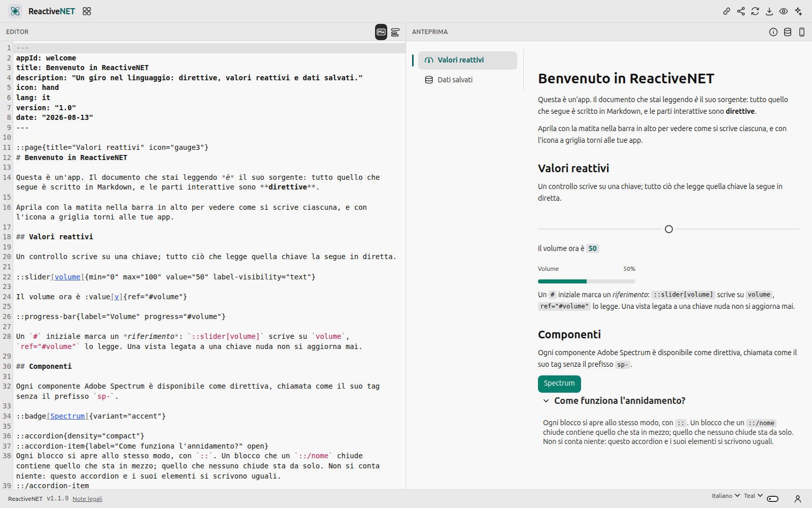This screenshot has width=812, height=508.
Task: Click the download icon
Action: 769,11
